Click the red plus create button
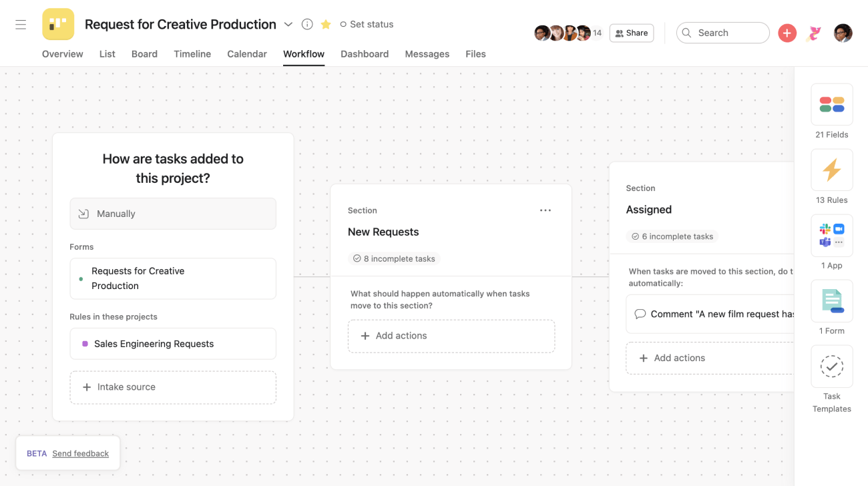This screenshot has height=486, width=868. [x=787, y=32]
